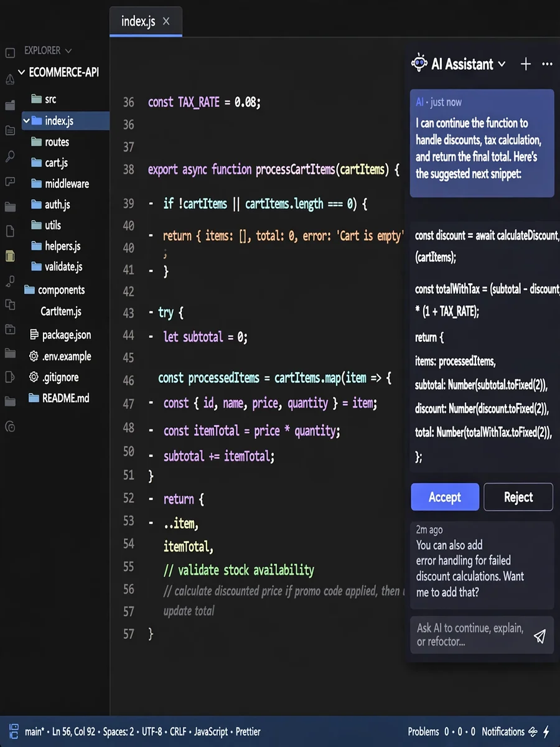
Task: Click the highlighted yellow activity bar icon
Action: [10, 256]
